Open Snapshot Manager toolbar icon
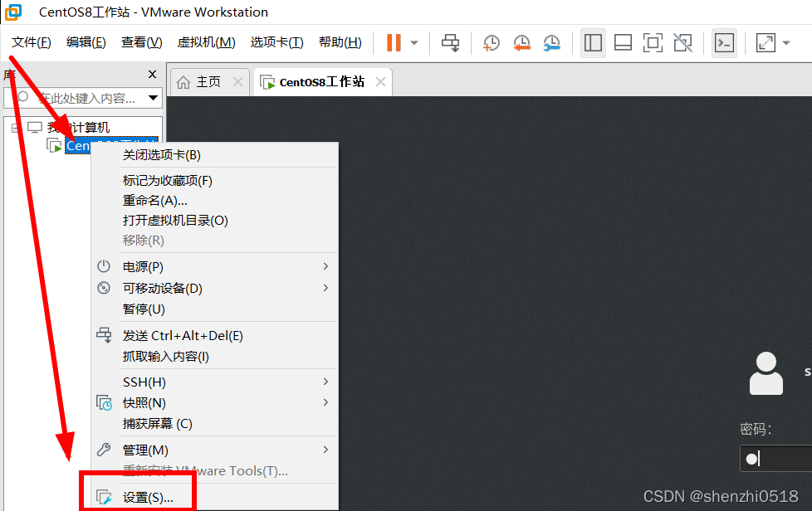The height and width of the screenshot is (511, 812). (552, 42)
